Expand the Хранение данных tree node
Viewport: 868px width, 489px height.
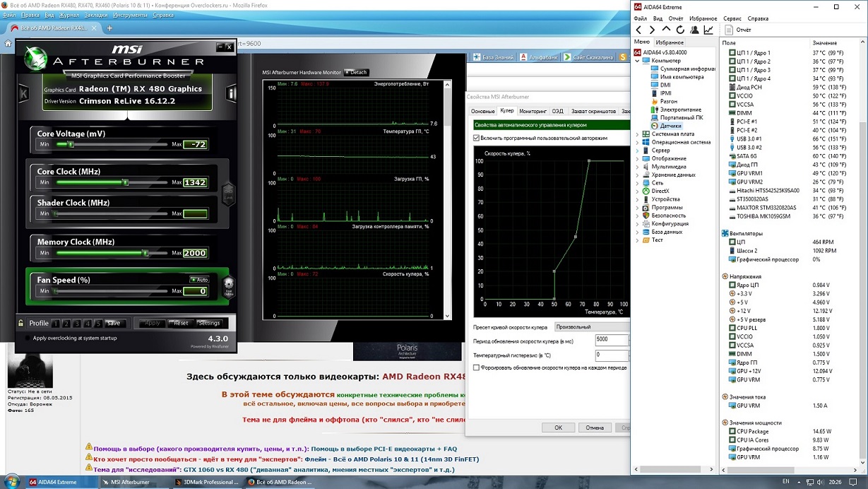pyautogui.click(x=637, y=175)
